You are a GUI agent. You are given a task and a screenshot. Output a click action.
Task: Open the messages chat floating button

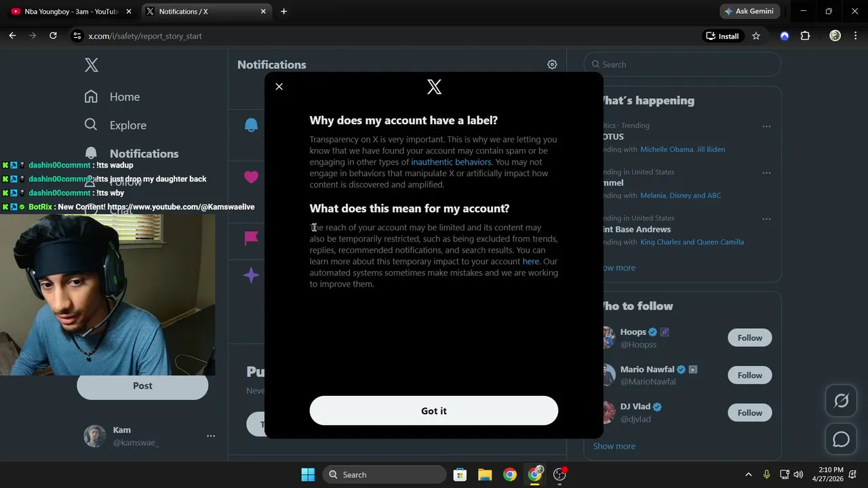[841, 439]
